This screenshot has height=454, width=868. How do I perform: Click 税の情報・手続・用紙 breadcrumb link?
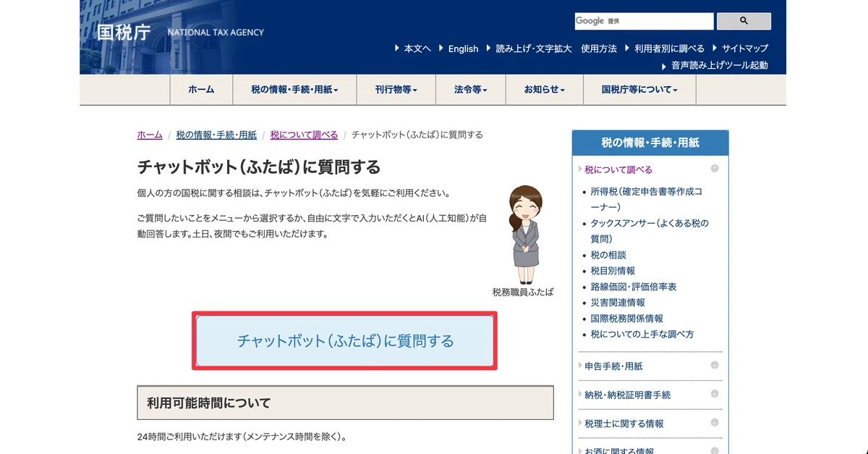(x=216, y=135)
